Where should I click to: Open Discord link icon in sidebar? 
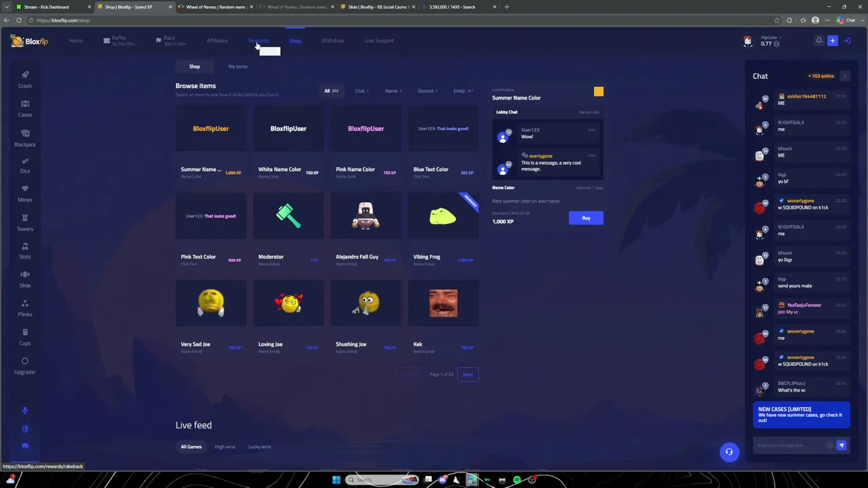click(x=25, y=446)
